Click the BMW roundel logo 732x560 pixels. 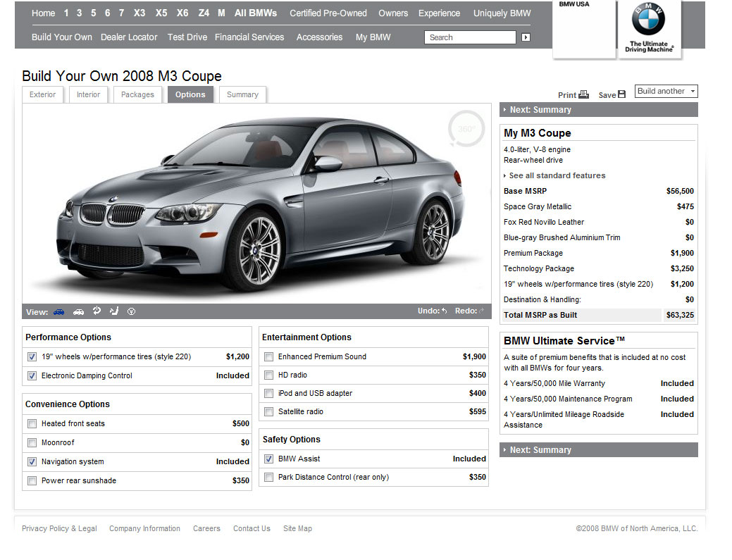click(648, 19)
